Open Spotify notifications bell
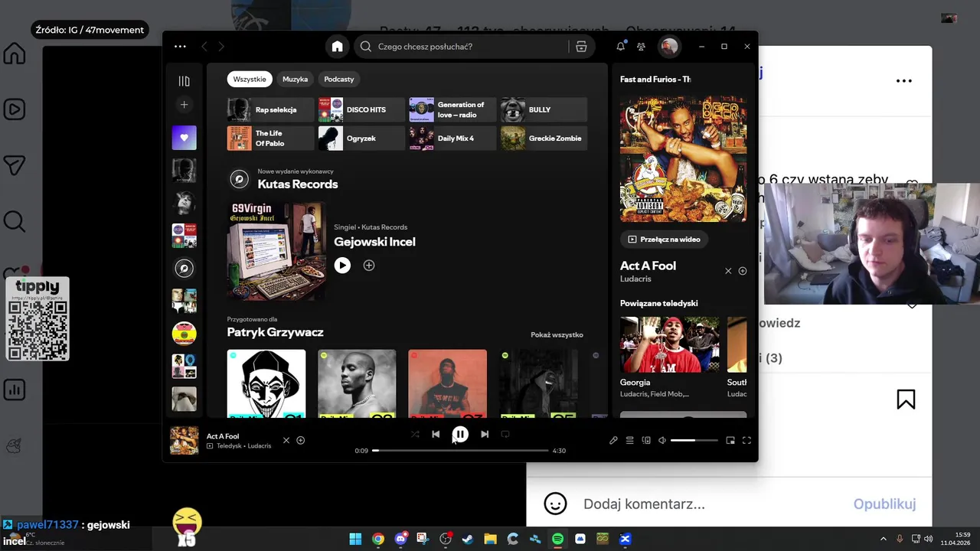Screen dimensions: 980x551 click(x=620, y=47)
